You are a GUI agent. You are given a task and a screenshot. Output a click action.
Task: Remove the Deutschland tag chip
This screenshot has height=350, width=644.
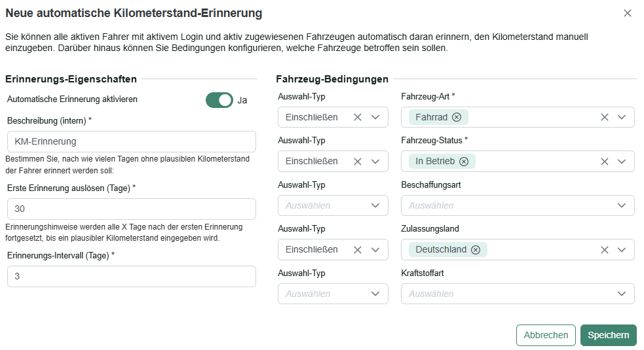click(x=476, y=250)
